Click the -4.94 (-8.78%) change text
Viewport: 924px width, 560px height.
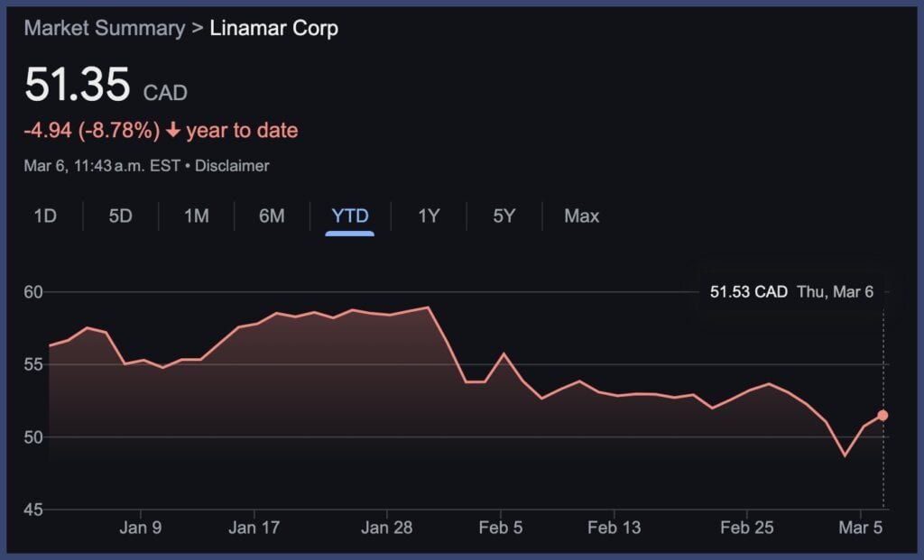(x=91, y=131)
